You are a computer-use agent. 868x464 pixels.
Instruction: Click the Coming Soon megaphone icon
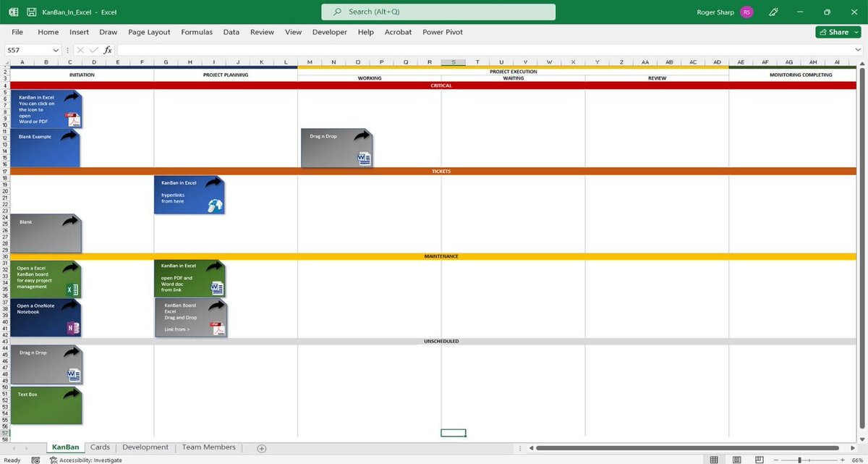pyautogui.click(x=773, y=12)
